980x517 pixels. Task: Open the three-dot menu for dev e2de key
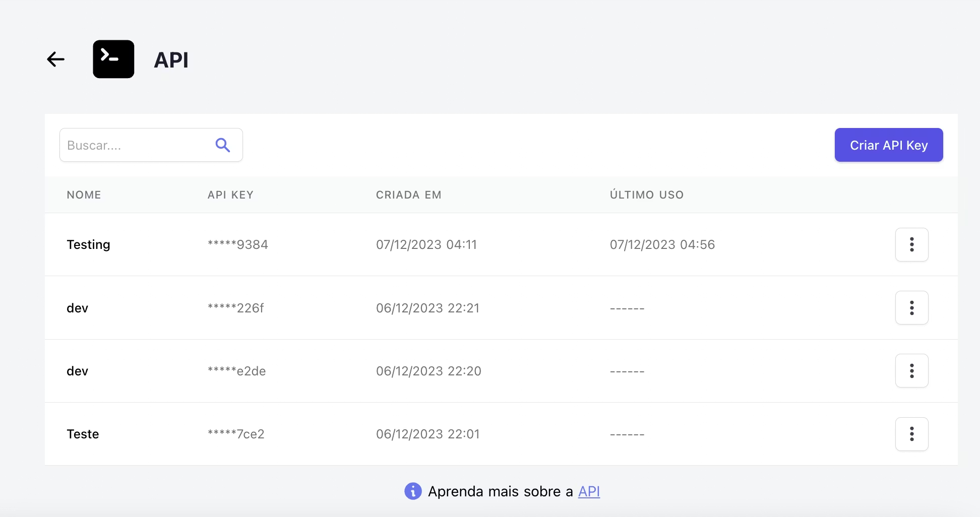pos(911,371)
